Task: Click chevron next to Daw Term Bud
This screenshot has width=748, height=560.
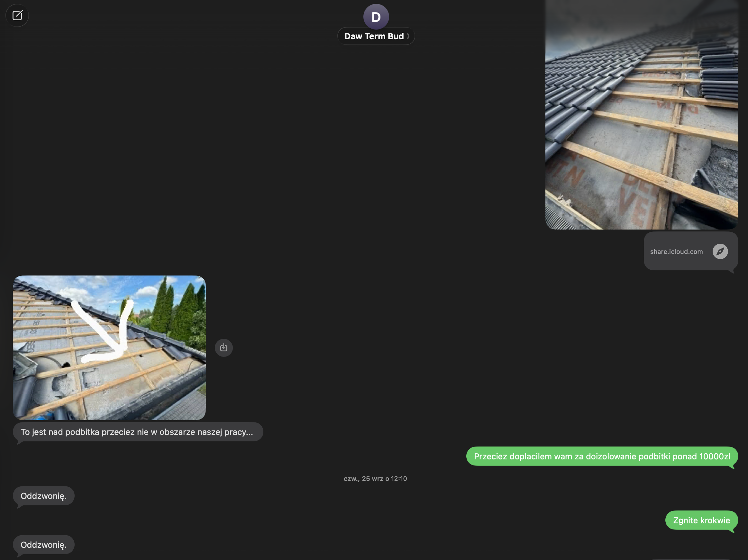Action: pyautogui.click(x=408, y=36)
